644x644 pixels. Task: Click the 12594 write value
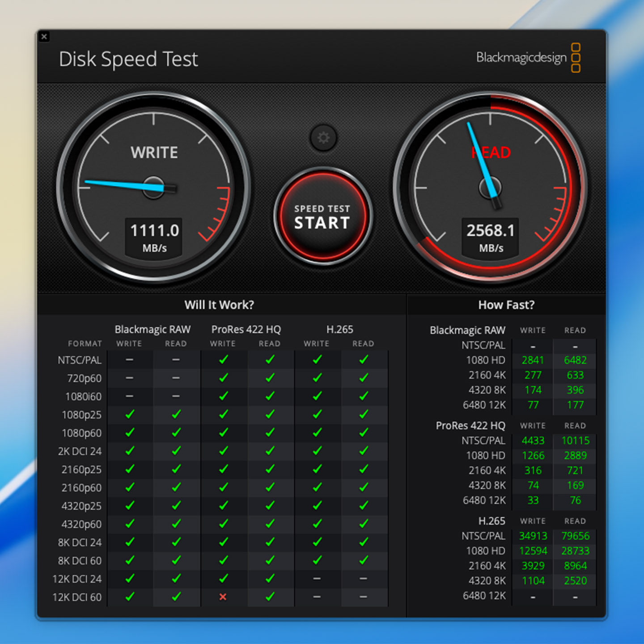(533, 551)
